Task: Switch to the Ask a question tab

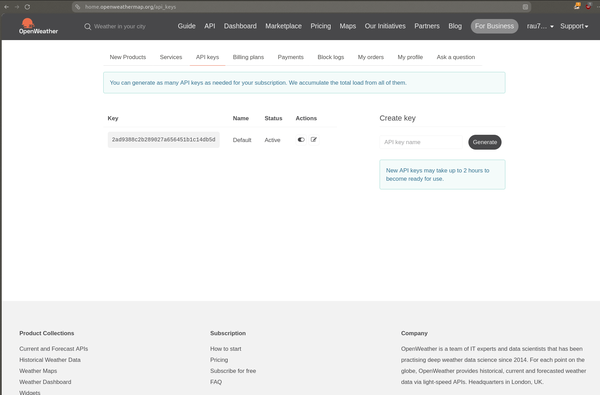Action: 456,57
